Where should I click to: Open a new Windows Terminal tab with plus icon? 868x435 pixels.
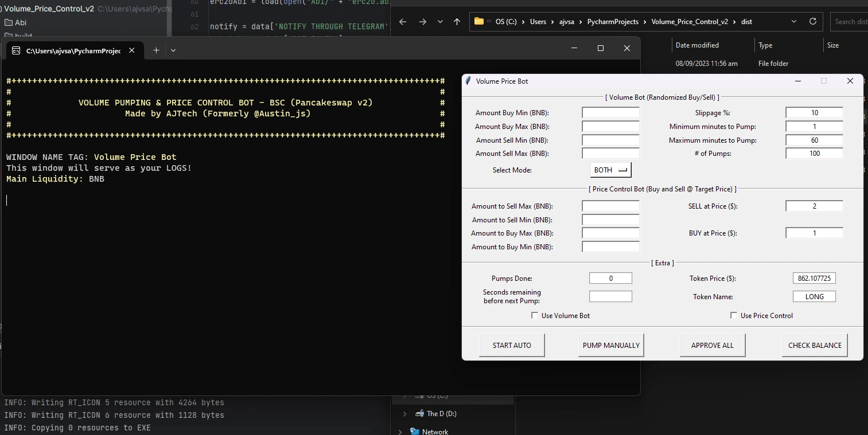pos(155,50)
